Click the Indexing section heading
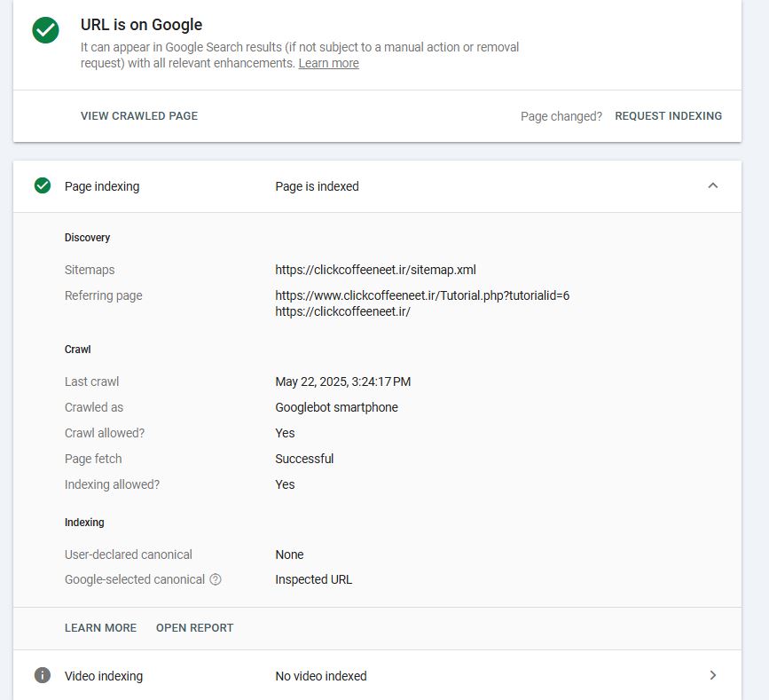 coord(84,523)
